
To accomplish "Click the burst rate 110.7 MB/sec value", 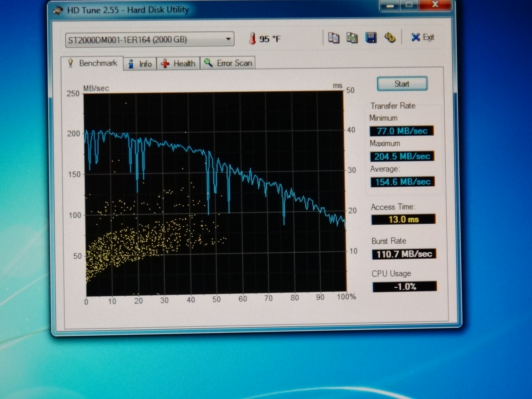I will (404, 254).
